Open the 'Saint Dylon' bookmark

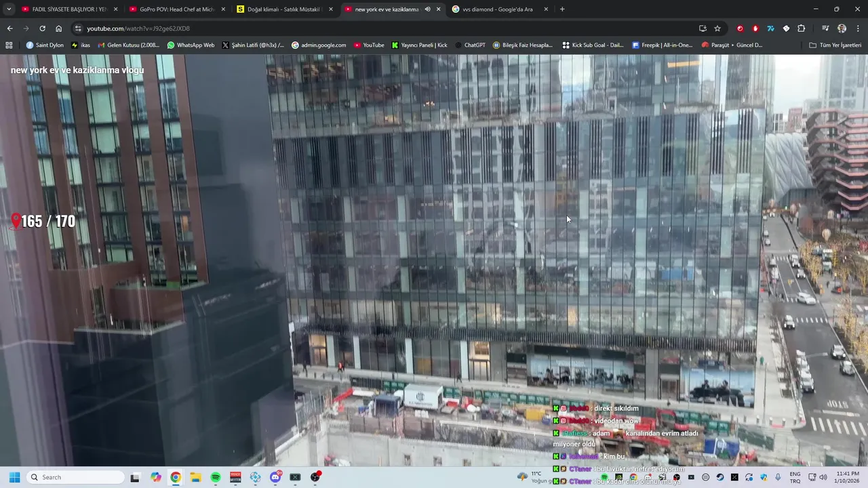tap(45, 45)
